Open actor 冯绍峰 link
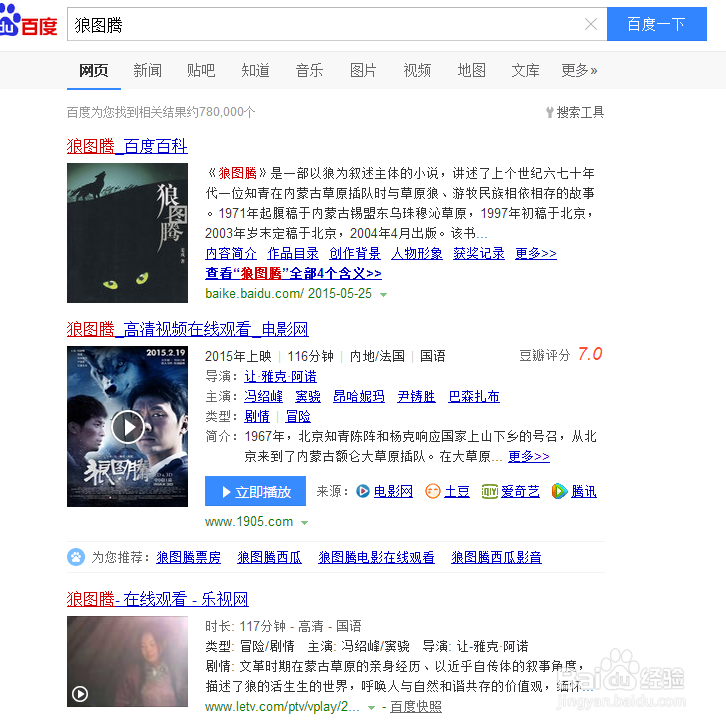Image resolution: width=726 pixels, height=726 pixels. pos(263,396)
